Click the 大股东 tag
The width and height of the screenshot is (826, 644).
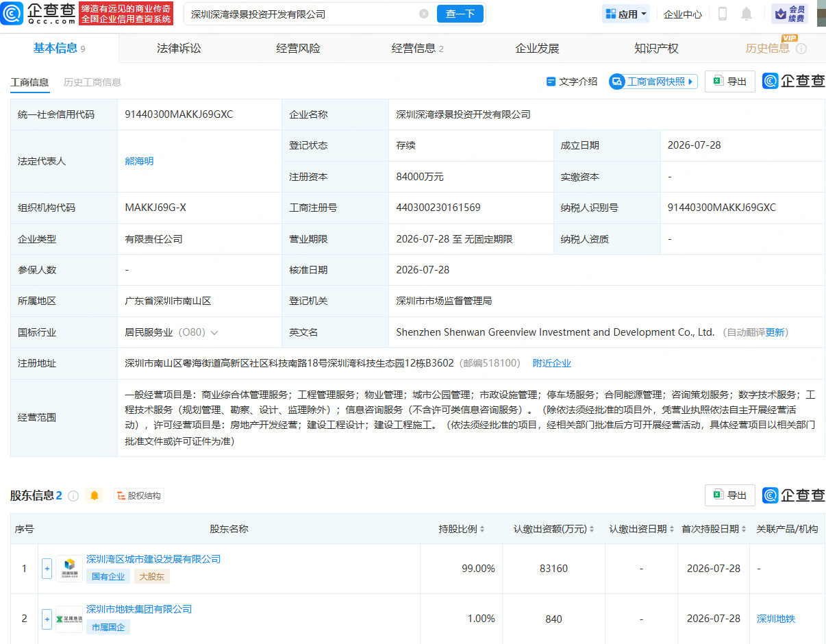point(152,576)
